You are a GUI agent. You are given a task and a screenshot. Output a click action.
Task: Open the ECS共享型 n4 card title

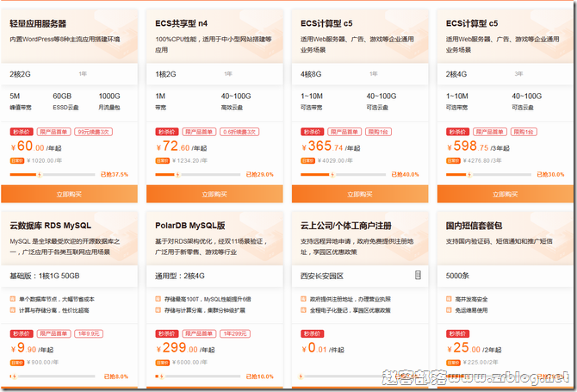[181, 23]
